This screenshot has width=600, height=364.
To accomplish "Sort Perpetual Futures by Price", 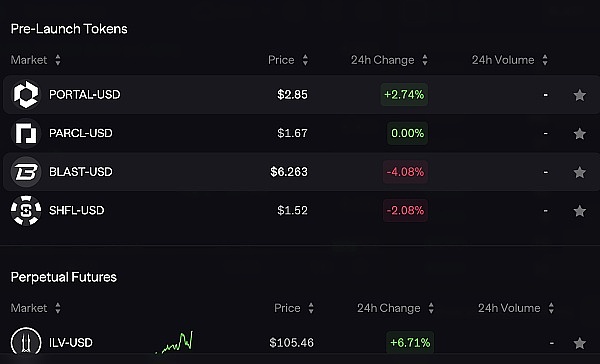I will point(294,308).
